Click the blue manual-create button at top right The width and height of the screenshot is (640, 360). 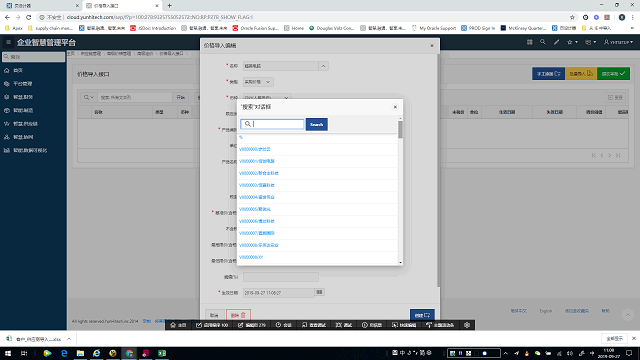pos(549,74)
